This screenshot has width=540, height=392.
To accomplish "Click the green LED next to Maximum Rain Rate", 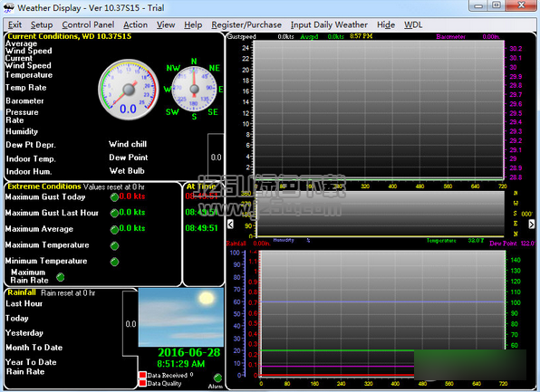I will pyautogui.click(x=61, y=277).
